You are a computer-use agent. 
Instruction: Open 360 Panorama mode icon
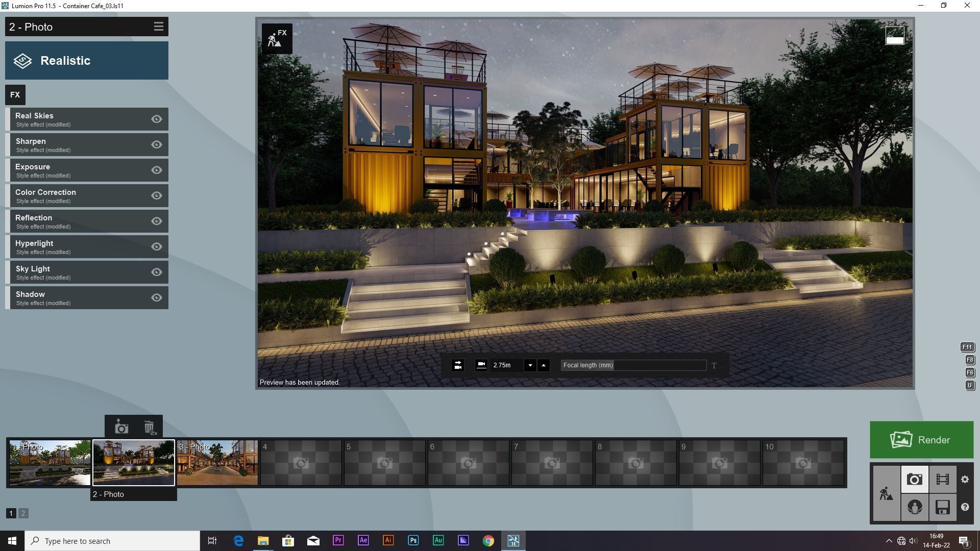(x=915, y=507)
